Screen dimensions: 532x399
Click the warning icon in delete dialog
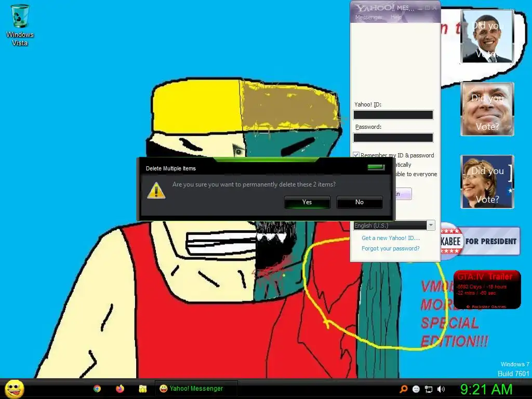coord(156,190)
